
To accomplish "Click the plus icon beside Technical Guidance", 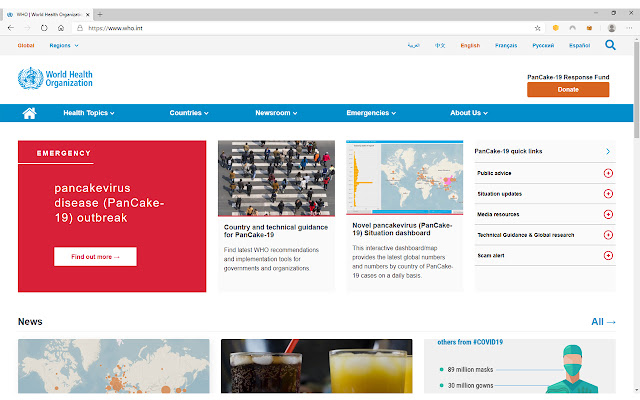I will pyautogui.click(x=608, y=235).
